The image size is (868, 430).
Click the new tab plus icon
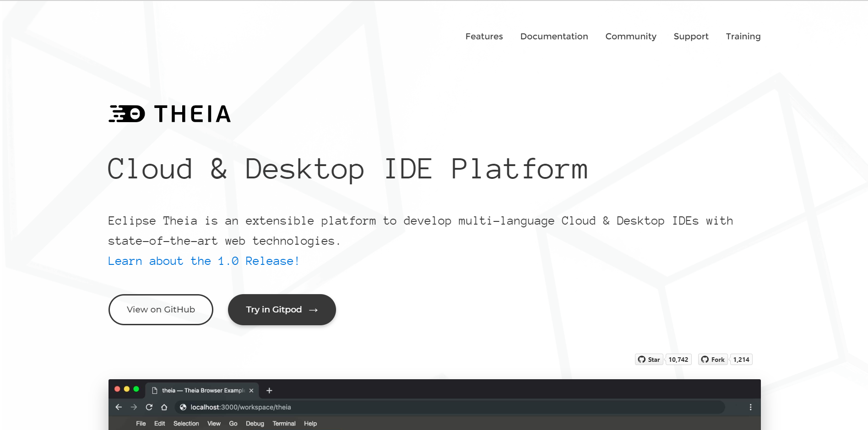click(x=269, y=391)
